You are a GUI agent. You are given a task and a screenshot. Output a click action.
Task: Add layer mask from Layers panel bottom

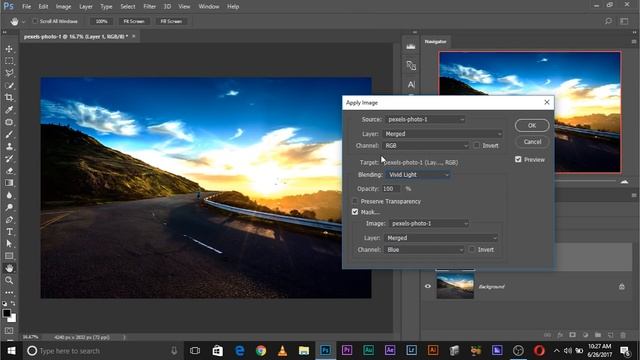573,335
